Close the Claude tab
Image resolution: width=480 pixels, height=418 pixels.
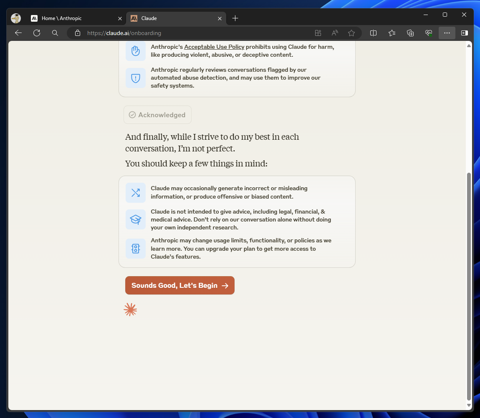220,19
